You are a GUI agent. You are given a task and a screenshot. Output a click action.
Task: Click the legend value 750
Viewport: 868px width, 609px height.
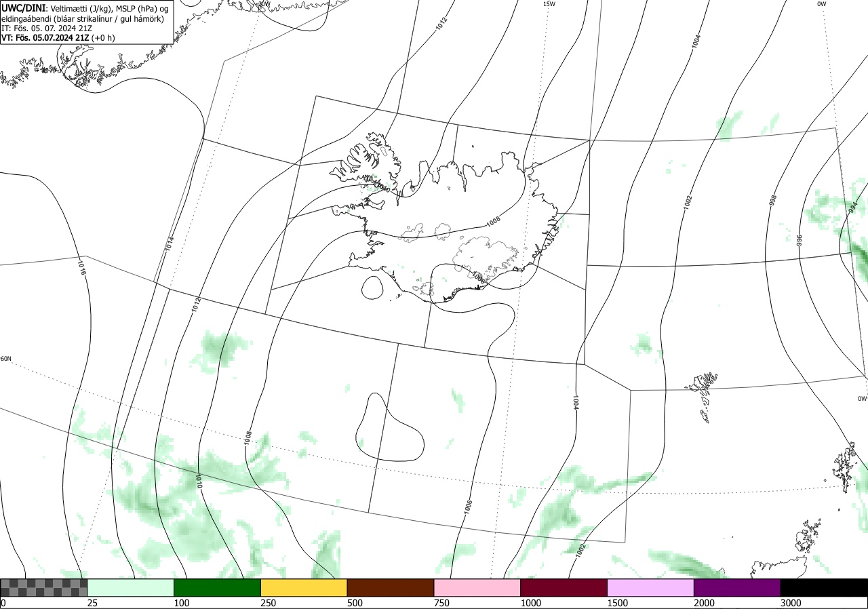coord(441,603)
